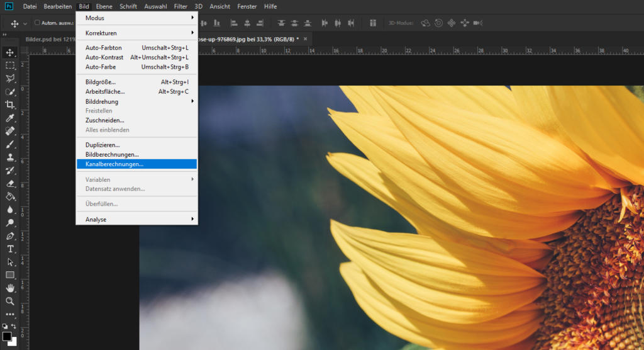Select the Type tool

point(10,249)
